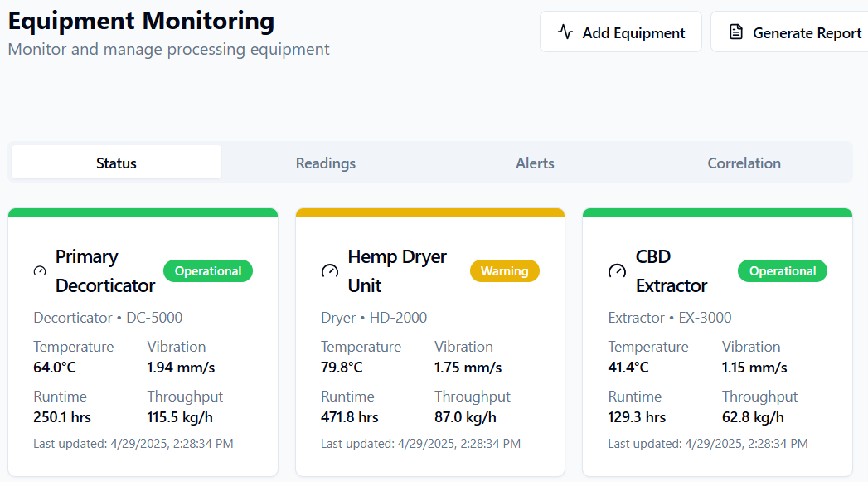
Task: Click the Warning badge on Hemp Dryer Unit
Action: tap(504, 271)
